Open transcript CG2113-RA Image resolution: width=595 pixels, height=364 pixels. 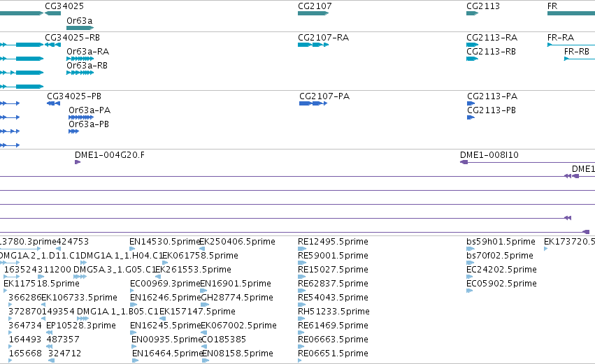[492, 38]
